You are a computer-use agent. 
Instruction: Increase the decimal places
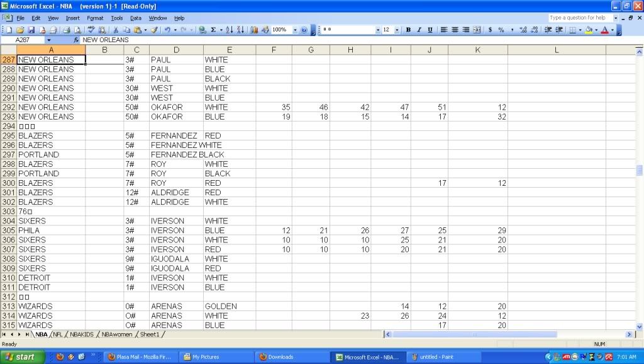523,30
